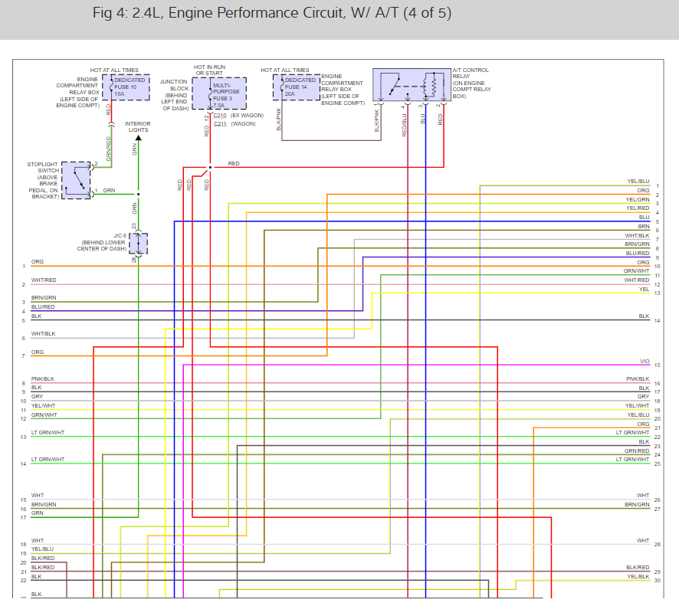Click the A/T Control Relay symbol box
The height and width of the screenshot is (616, 679).
click(x=412, y=84)
